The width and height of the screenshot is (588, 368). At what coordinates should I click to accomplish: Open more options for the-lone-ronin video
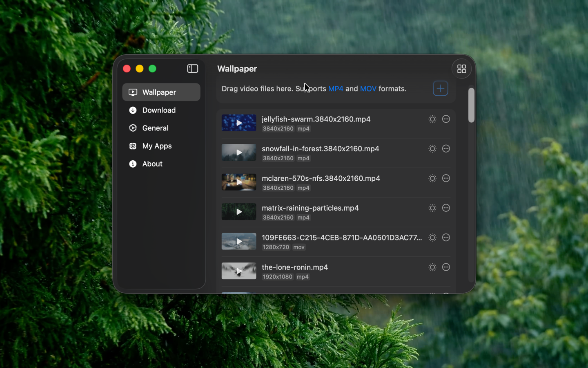(446, 267)
